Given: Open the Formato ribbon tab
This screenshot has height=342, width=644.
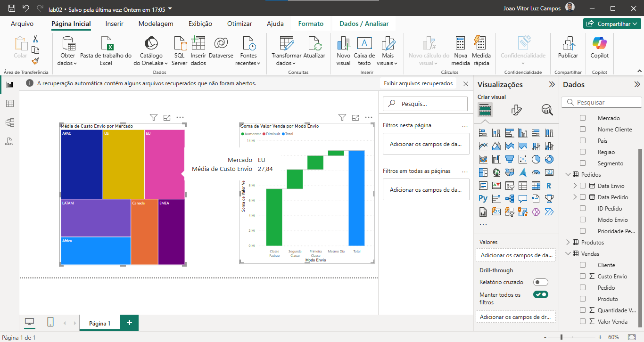Looking at the screenshot, I should point(311,24).
